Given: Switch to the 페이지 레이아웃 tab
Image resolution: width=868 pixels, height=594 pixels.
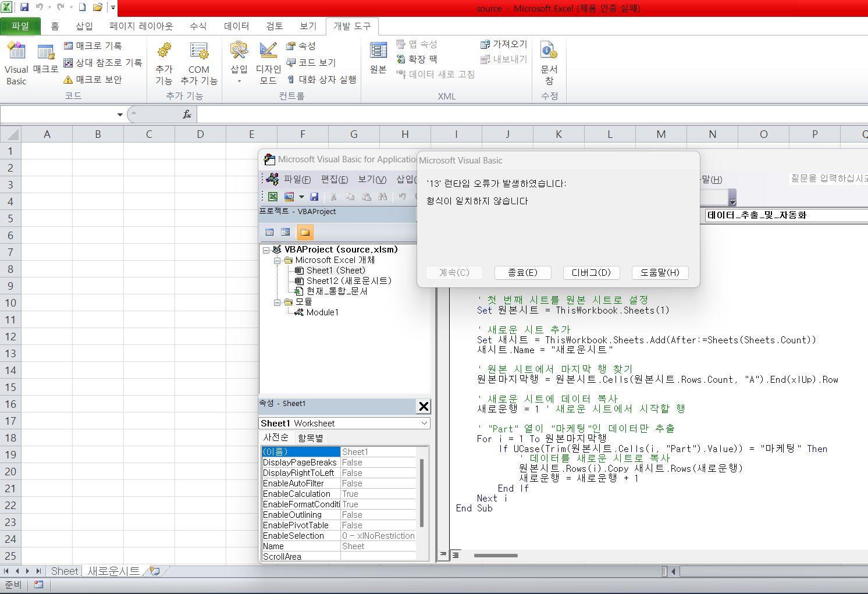Looking at the screenshot, I should click(x=141, y=26).
